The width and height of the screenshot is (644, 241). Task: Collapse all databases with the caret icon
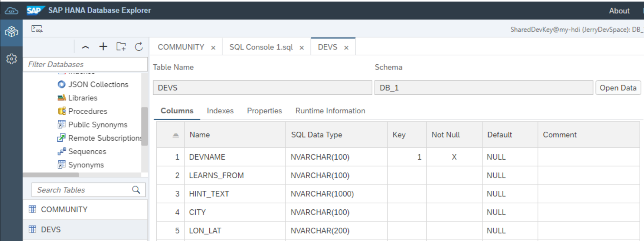coord(85,47)
